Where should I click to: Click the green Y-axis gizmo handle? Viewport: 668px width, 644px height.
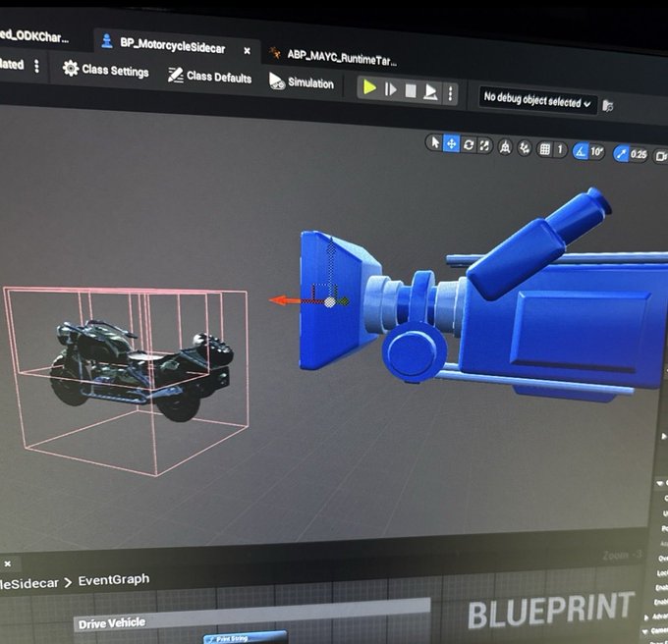[344, 301]
